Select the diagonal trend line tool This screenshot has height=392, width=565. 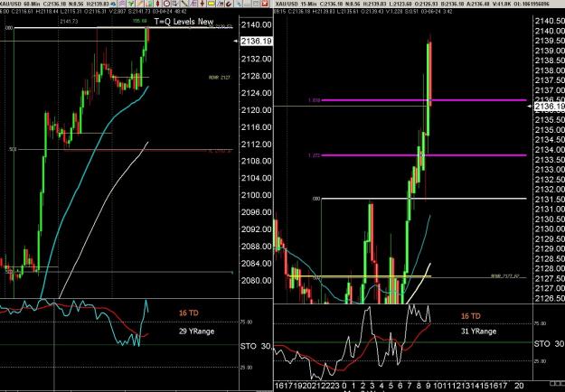[x=184, y=4]
